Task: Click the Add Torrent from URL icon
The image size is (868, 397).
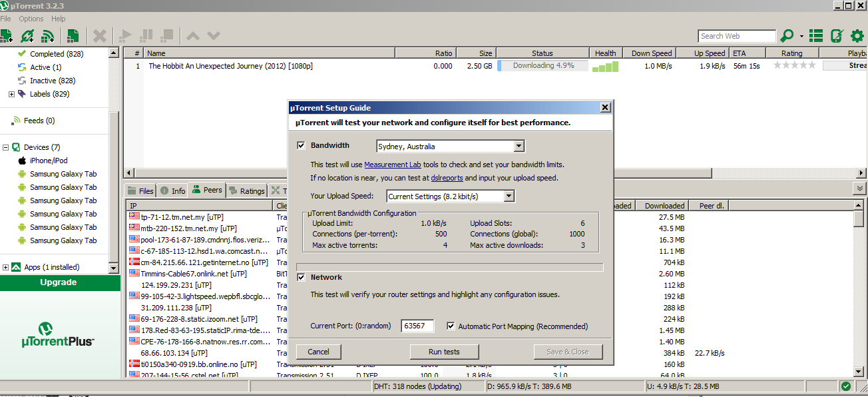Action: [27, 36]
